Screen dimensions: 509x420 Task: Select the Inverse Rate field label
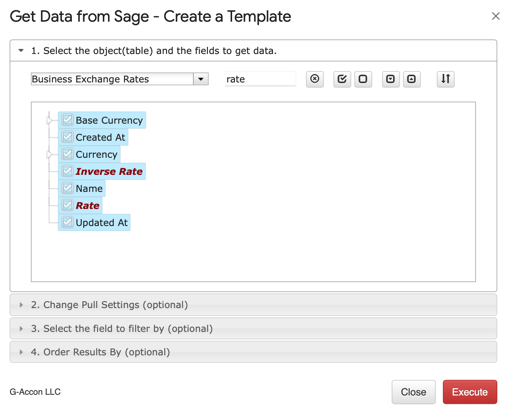click(x=109, y=171)
